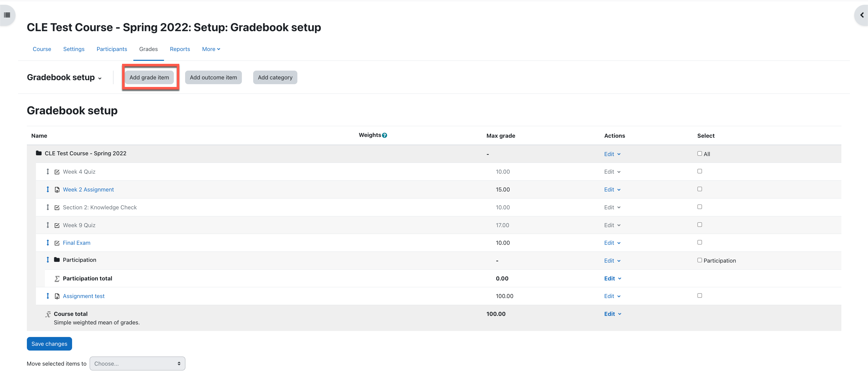868x389 pixels.
Task: Open Edit menu for Week 2 Assignment
Action: (612, 190)
